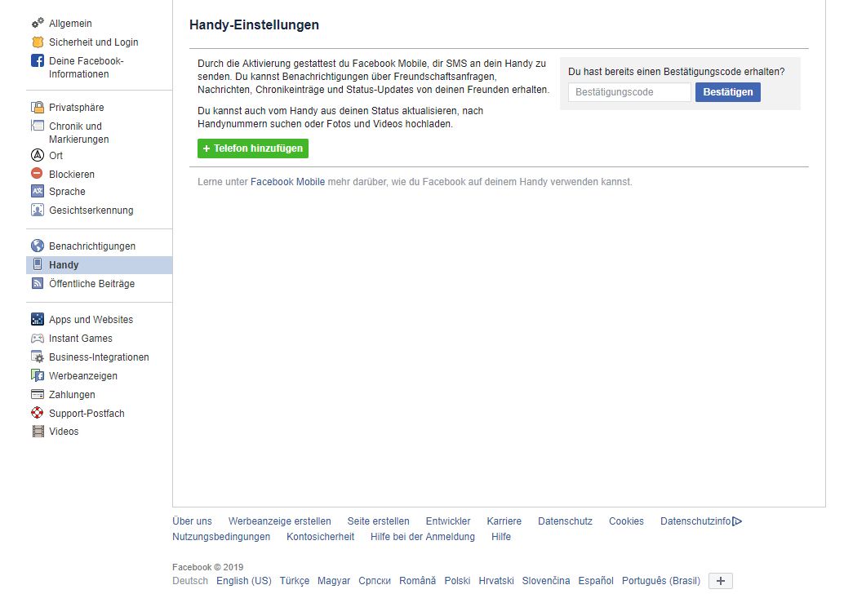The height and width of the screenshot is (616, 844).
Task: Click the Videos film strip icon
Action: (38, 432)
